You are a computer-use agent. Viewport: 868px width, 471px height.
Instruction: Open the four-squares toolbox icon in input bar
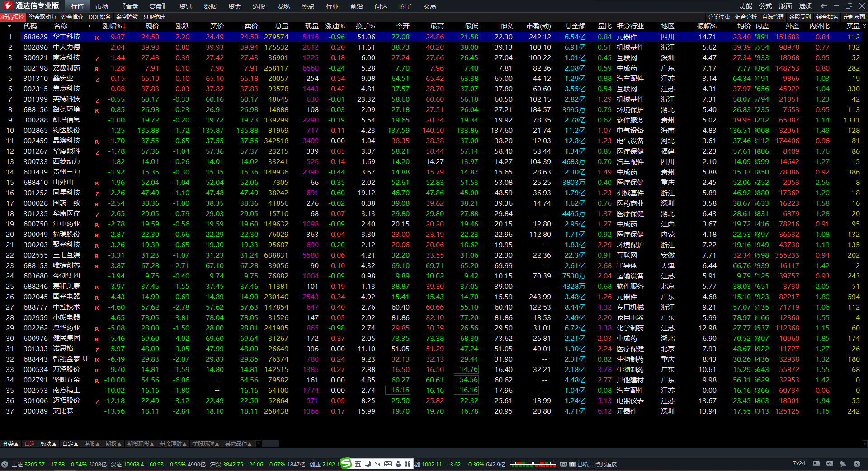point(407,464)
